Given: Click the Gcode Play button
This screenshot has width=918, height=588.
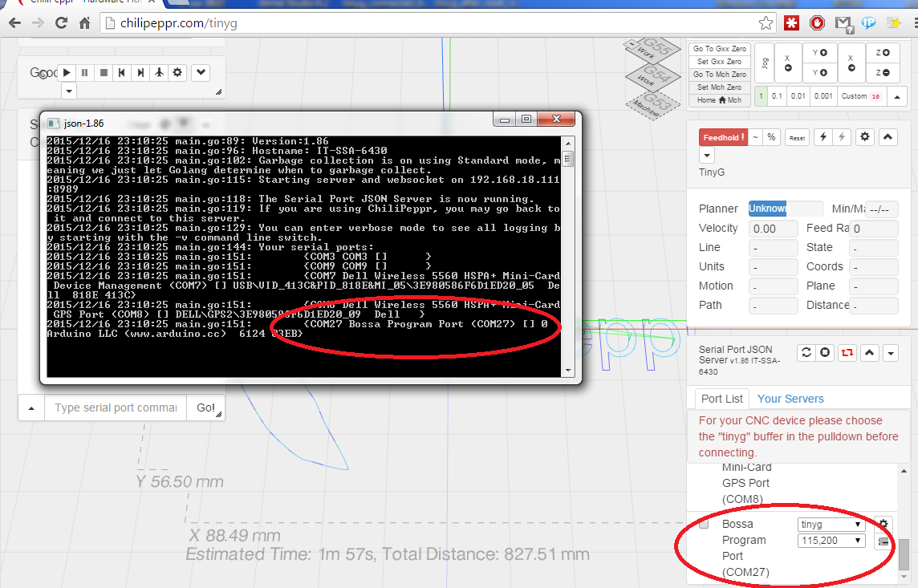Looking at the screenshot, I should [67, 72].
